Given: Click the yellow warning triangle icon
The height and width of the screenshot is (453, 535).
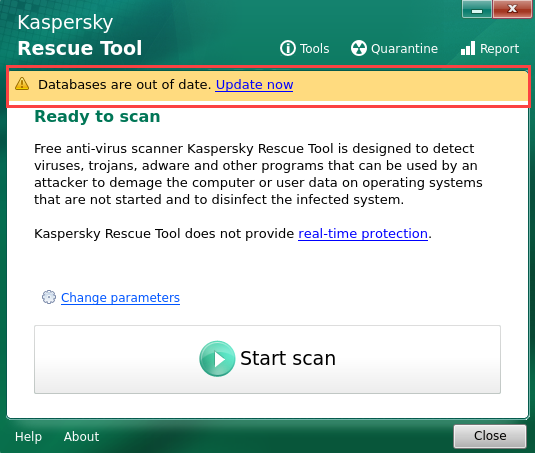Looking at the screenshot, I should click(x=22, y=84).
